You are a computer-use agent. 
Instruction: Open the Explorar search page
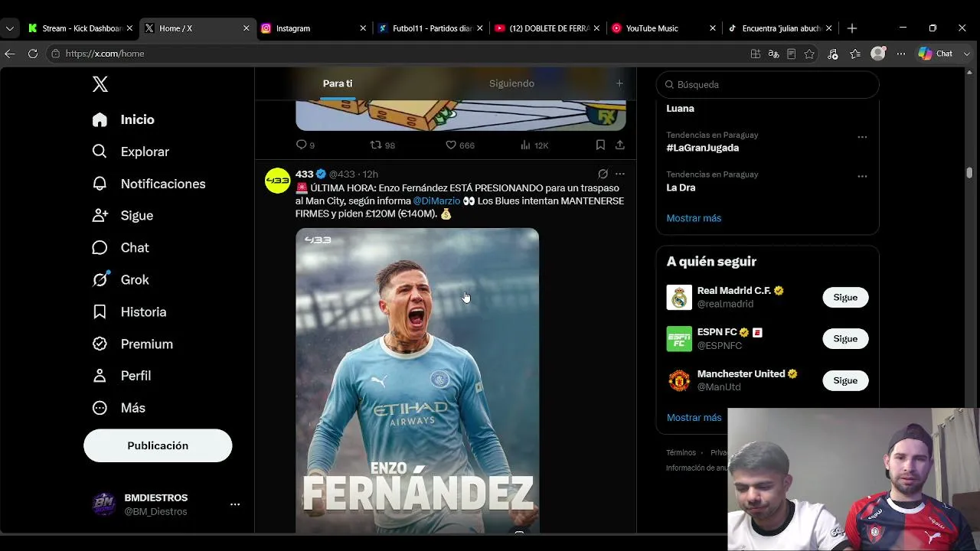130,152
